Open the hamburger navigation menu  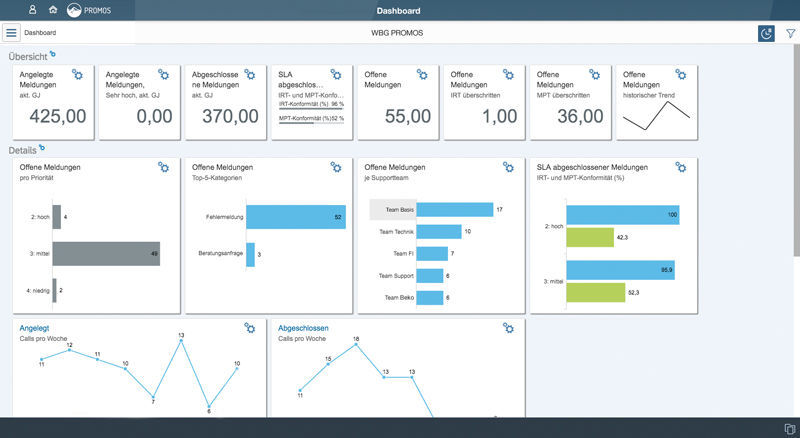[x=11, y=33]
